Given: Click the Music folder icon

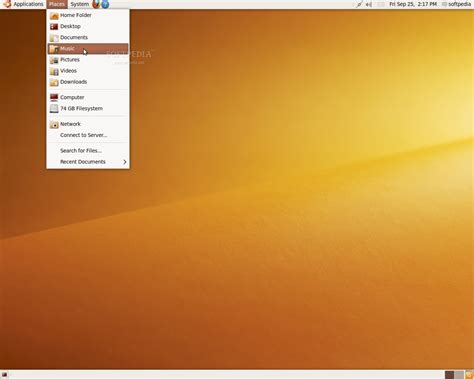Looking at the screenshot, I should pos(54,49).
